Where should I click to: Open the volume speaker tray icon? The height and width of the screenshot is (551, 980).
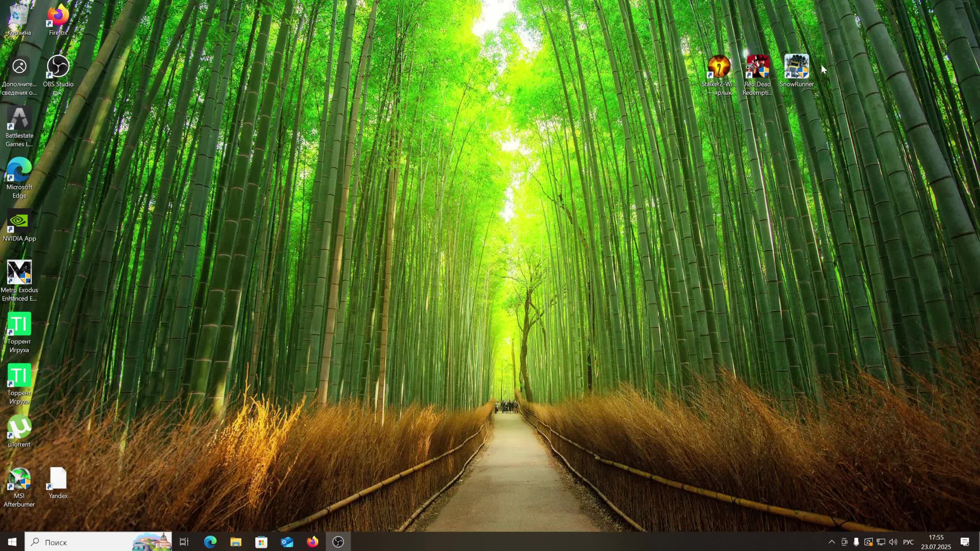point(893,542)
